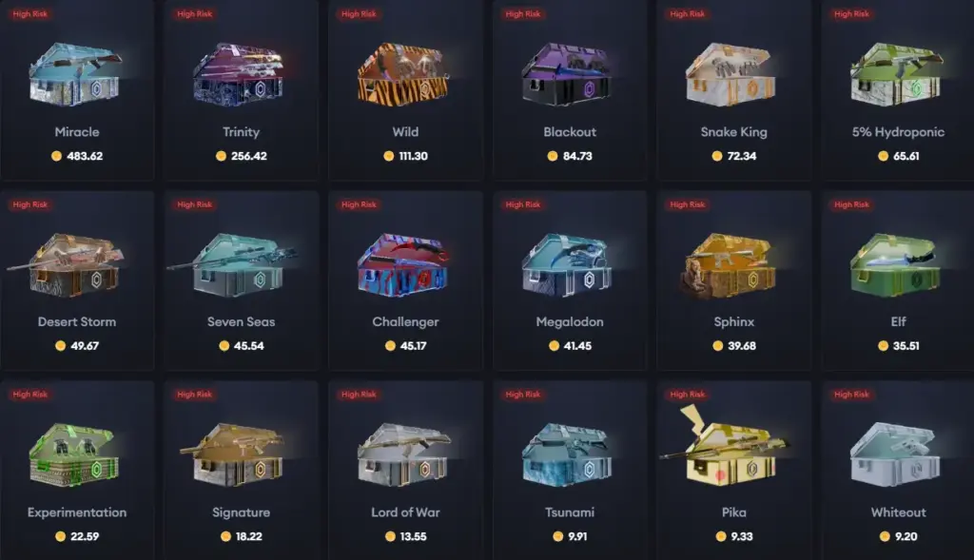974x560 pixels.
Task: Select the tiger-striped Wild case icon
Action: (403, 74)
